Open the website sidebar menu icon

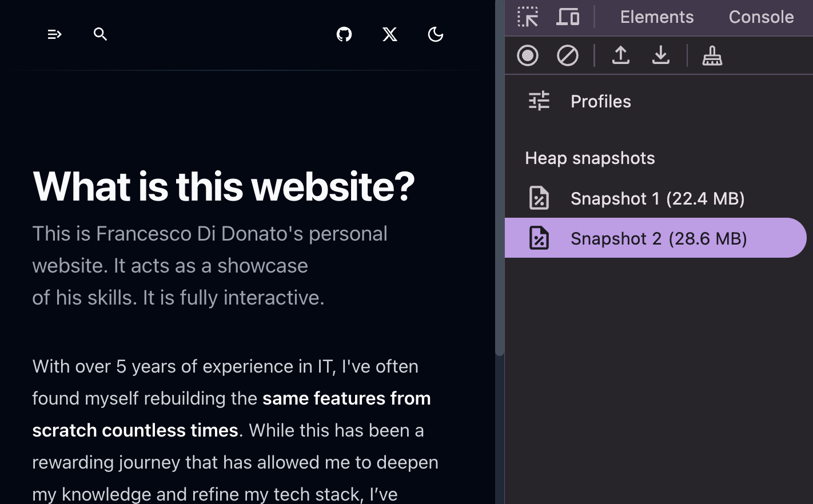(x=54, y=35)
